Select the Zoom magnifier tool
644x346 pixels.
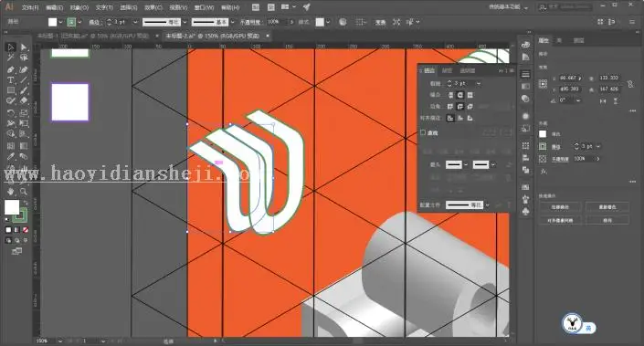24,192
